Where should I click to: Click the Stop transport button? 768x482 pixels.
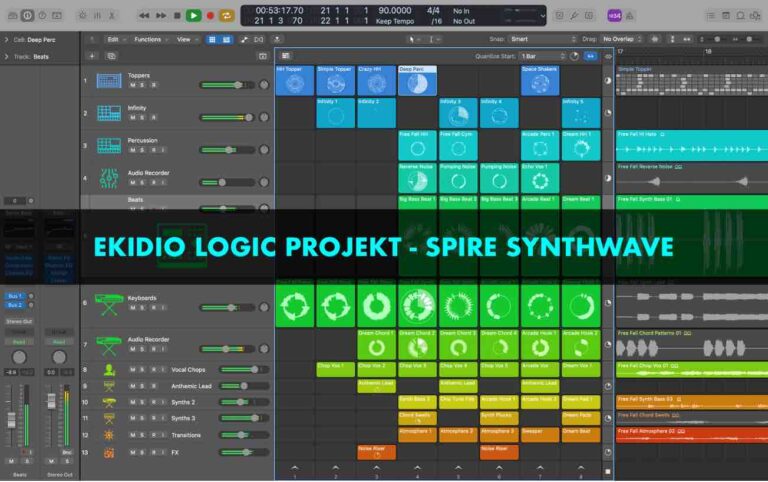[x=177, y=16]
